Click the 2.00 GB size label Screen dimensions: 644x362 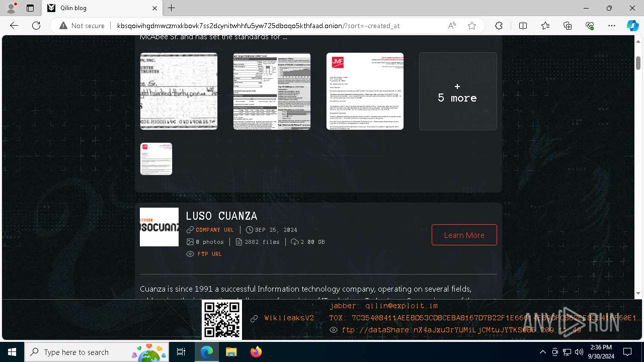312,242
